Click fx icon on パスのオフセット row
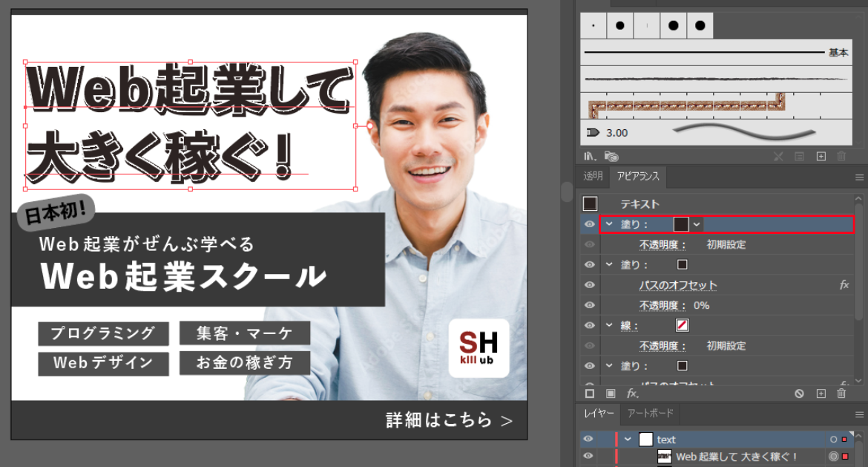868x467 pixels. click(844, 285)
